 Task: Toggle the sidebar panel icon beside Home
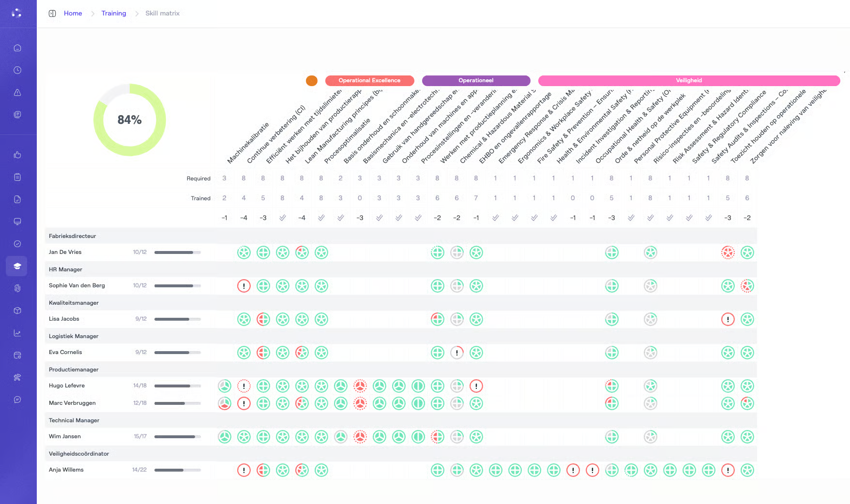tap(52, 14)
